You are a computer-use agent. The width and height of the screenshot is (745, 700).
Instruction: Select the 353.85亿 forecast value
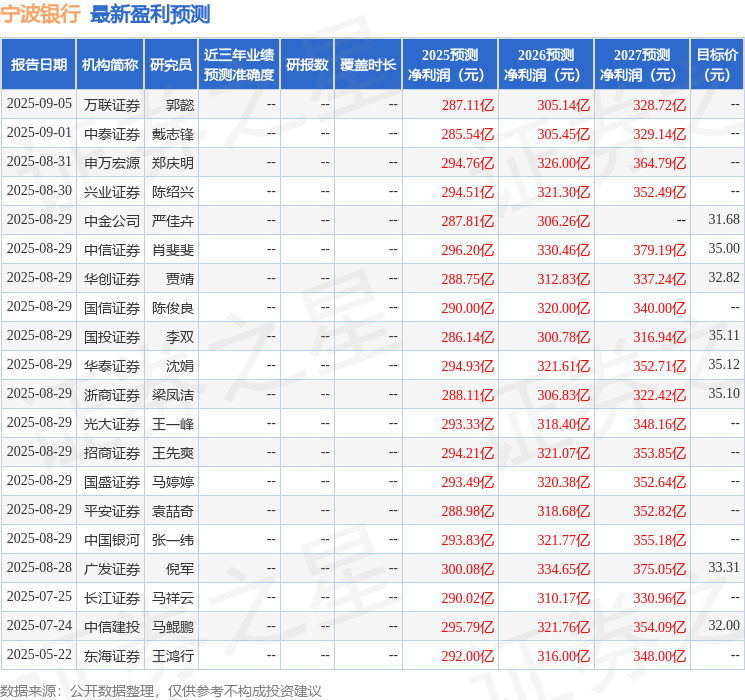pos(659,453)
